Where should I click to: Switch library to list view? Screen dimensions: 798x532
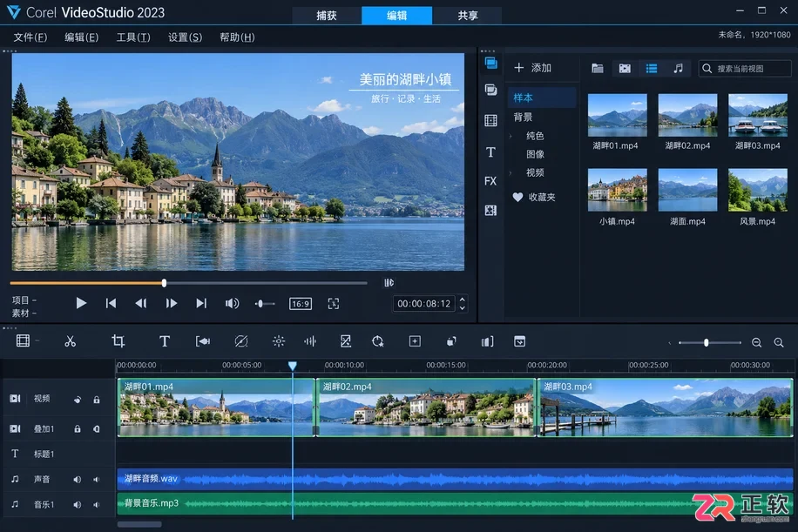click(x=652, y=68)
